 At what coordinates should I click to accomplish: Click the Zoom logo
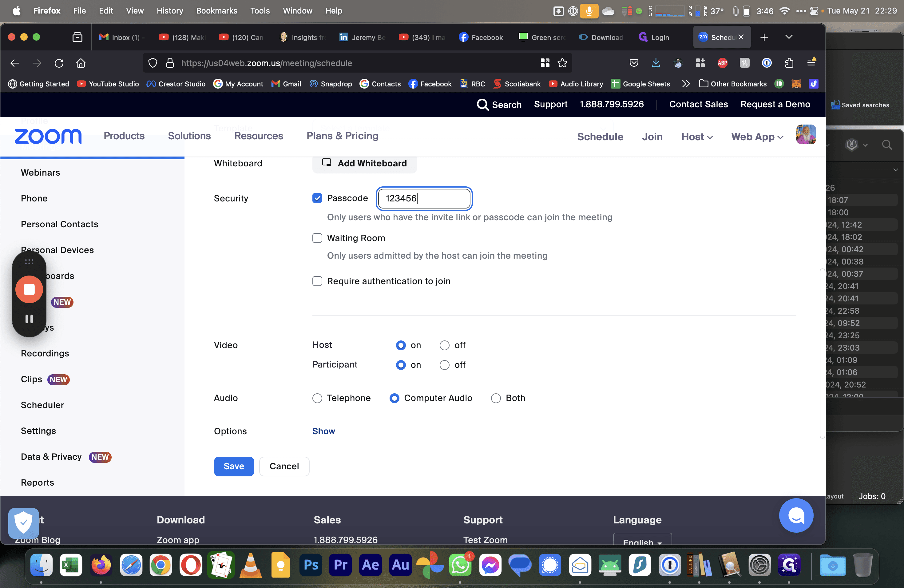48,136
